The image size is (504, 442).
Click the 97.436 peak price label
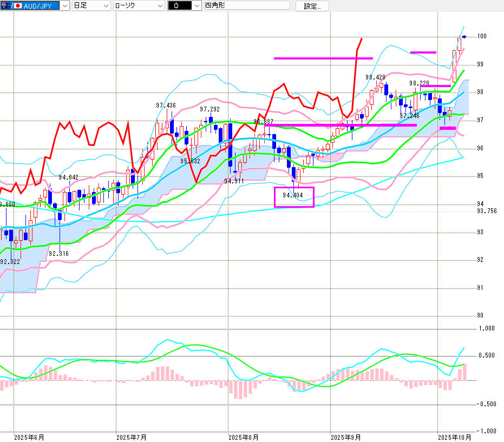click(166, 105)
